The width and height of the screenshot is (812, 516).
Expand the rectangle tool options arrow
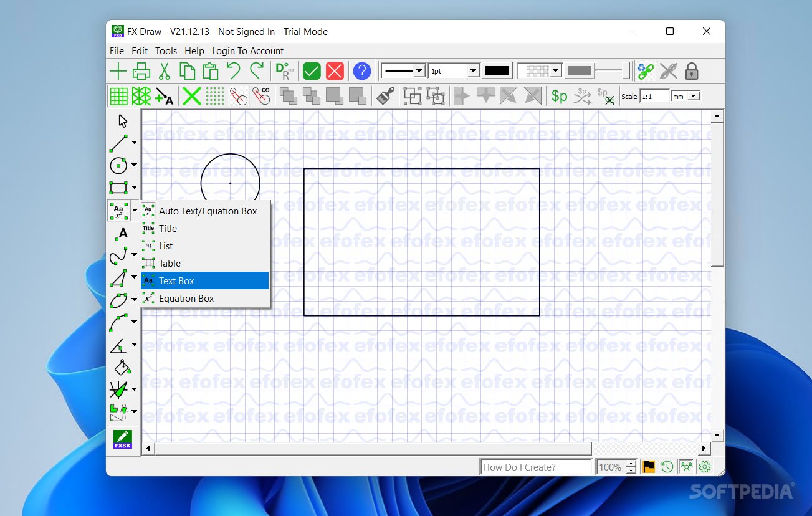(x=135, y=187)
